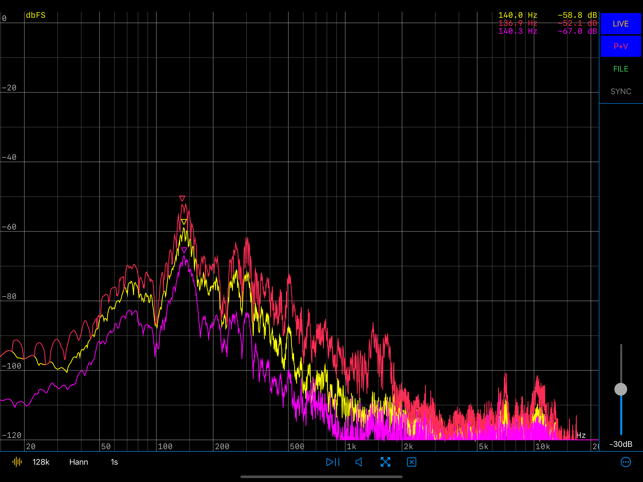The width and height of the screenshot is (643, 482).
Task: Clear traces with the boxed X icon
Action: [412, 462]
